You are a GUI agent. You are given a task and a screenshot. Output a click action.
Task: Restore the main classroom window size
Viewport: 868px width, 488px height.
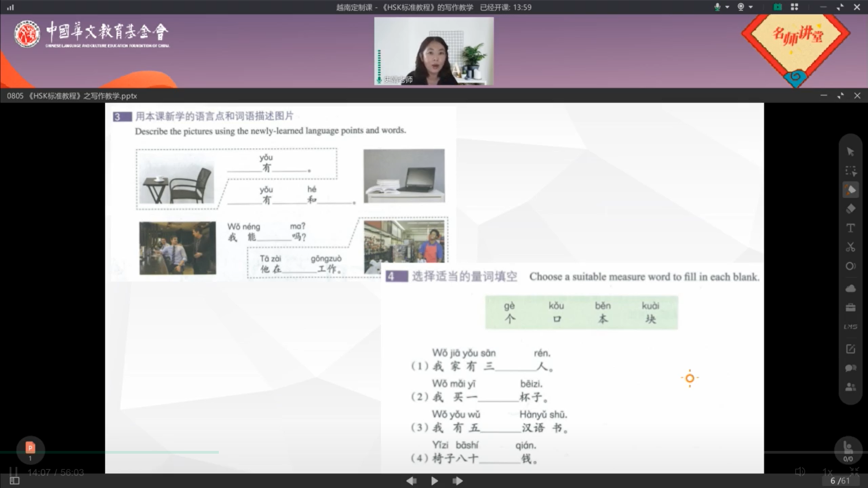point(840,7)
